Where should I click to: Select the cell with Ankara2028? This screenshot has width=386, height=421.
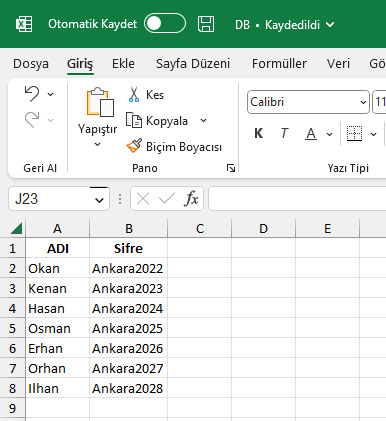129,388
